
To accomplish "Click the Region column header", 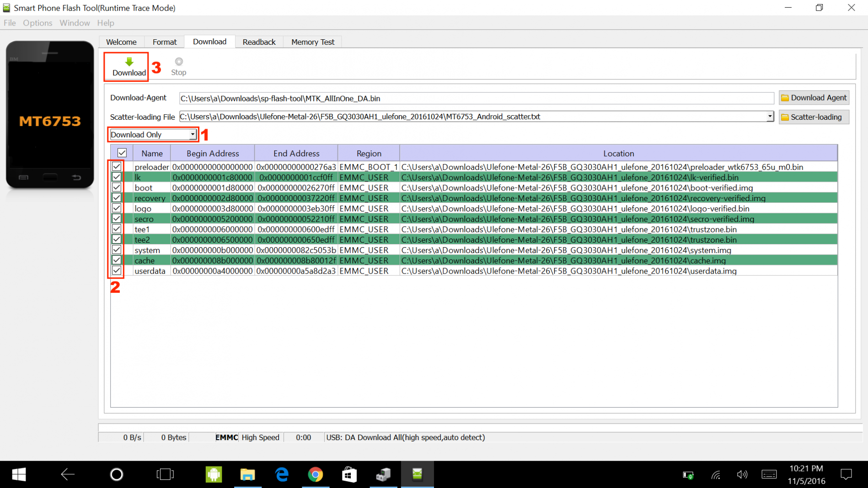I will (x=369, y=154).
